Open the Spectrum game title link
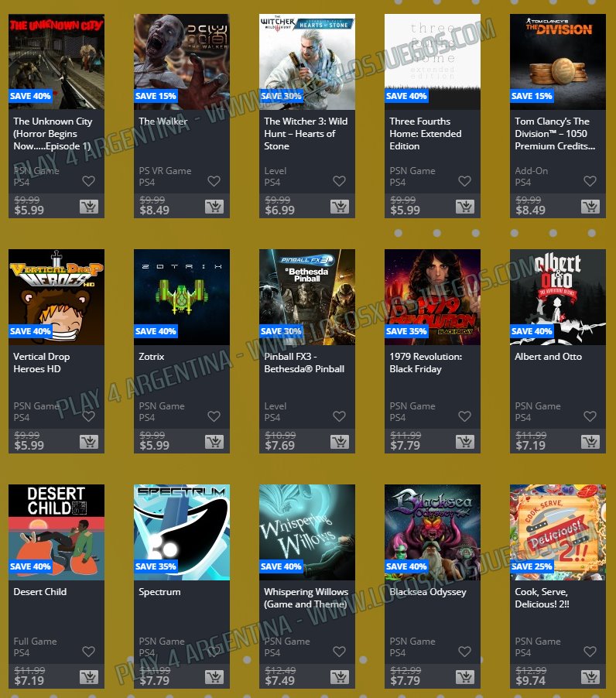Screen dimensions: 616x698 click(159, 592)
